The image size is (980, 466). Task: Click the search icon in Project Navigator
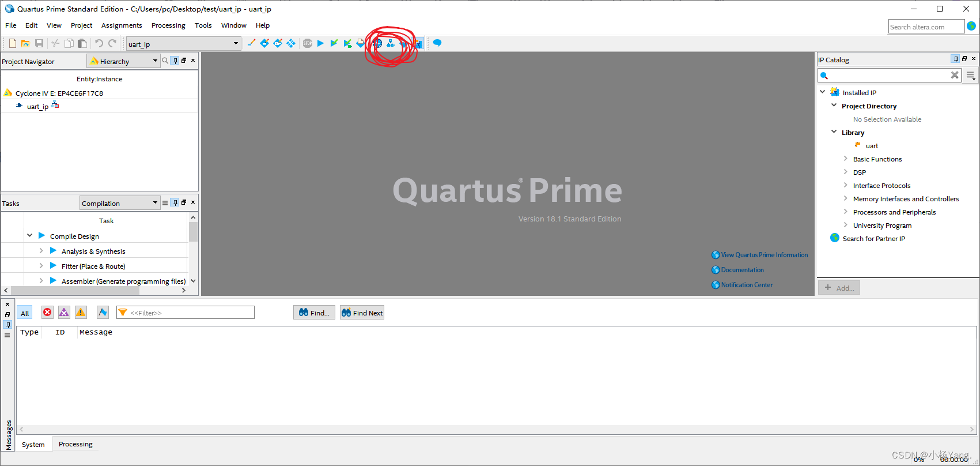point(165,61)
